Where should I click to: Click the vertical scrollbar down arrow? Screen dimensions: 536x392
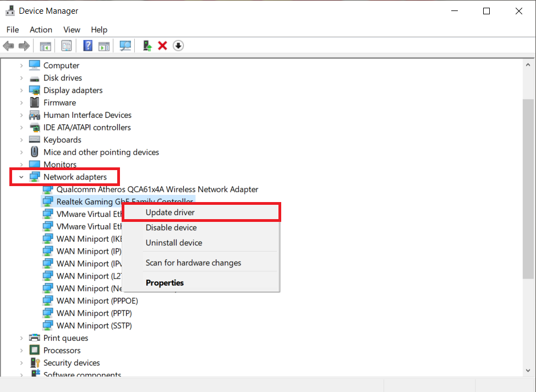point(528,371)
